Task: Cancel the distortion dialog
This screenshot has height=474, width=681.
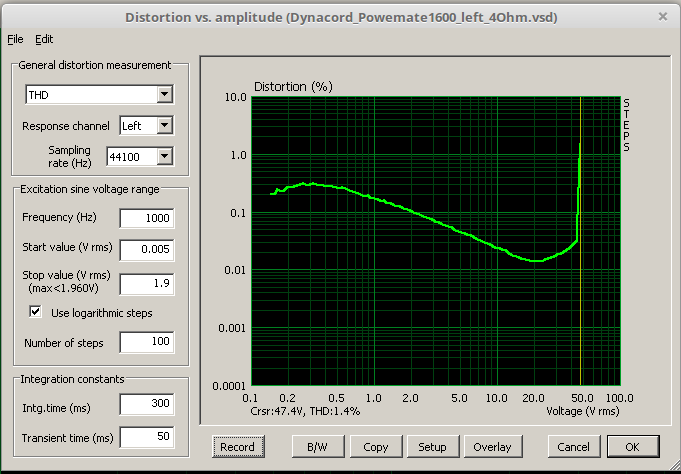Action: [x=573, y=447]
